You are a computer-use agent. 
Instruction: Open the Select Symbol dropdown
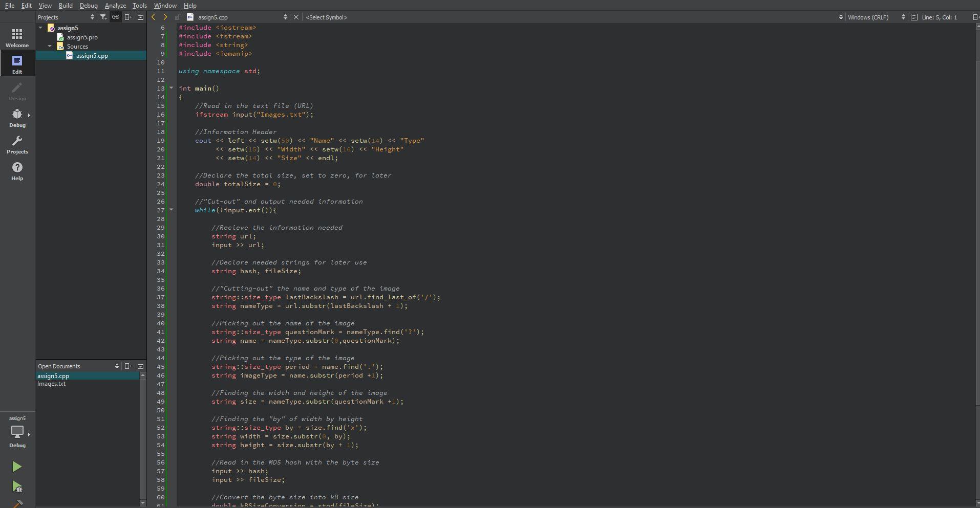327,17
